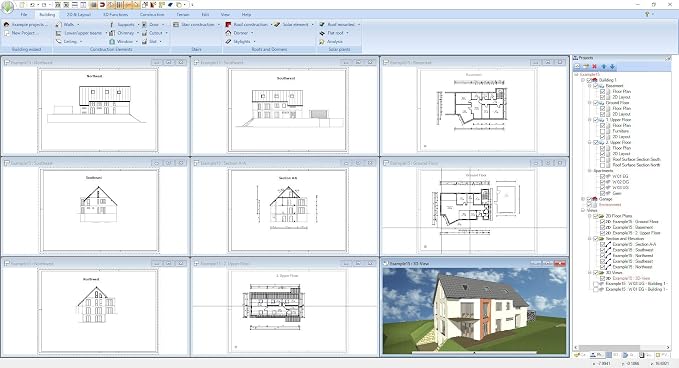
Task: Select the Dormer tool icon
Action: pos(229,33)
